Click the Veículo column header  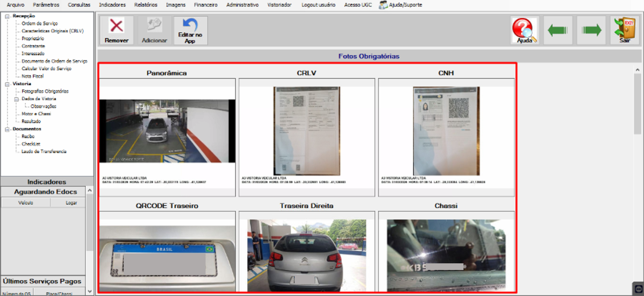(26, 203)
